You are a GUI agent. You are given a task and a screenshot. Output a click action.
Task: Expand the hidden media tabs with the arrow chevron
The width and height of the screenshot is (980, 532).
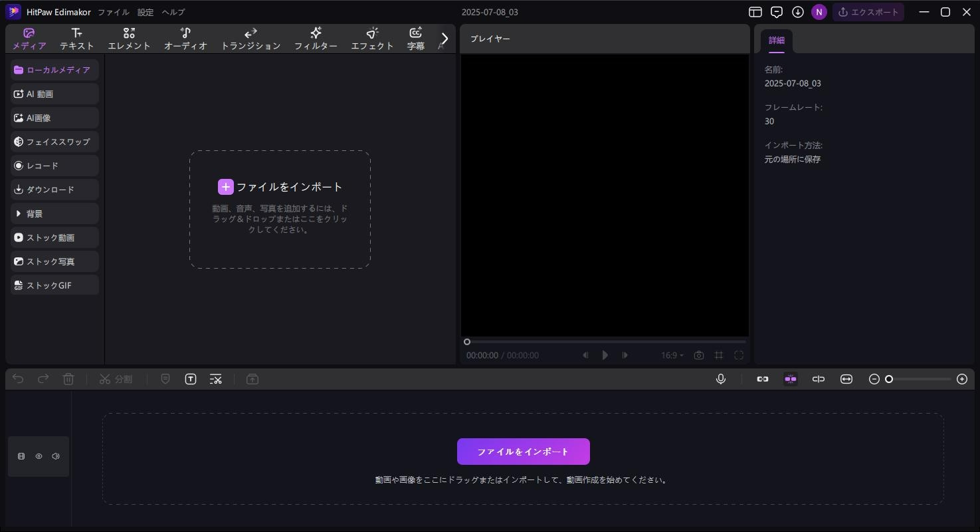(x=444, y=38)
